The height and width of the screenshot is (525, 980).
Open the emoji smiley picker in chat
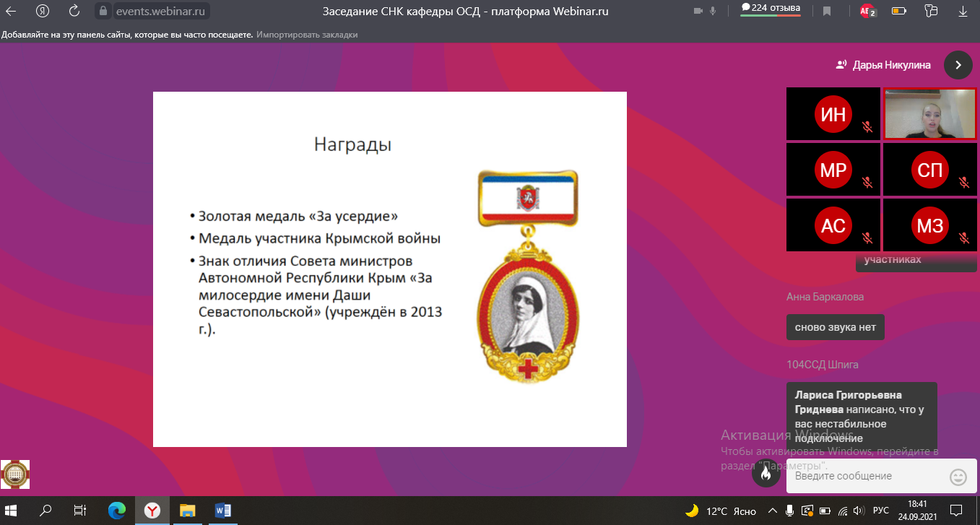[x=958, y=477]
